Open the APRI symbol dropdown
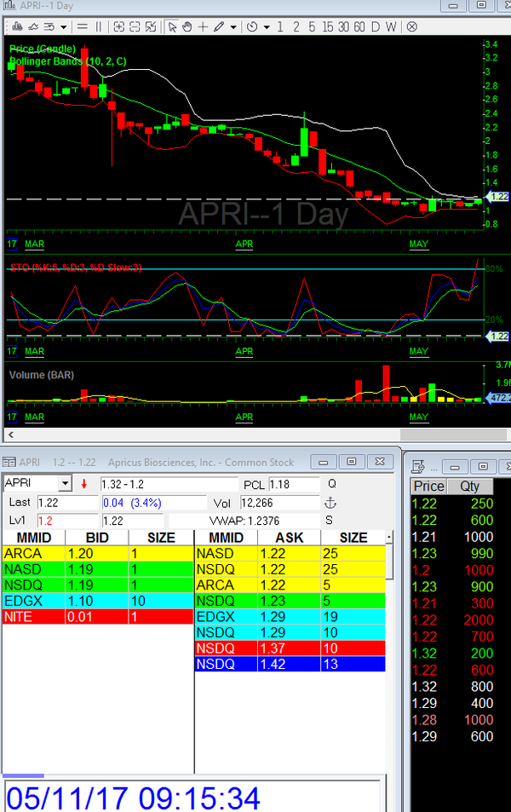 click(x=66, y=484)
